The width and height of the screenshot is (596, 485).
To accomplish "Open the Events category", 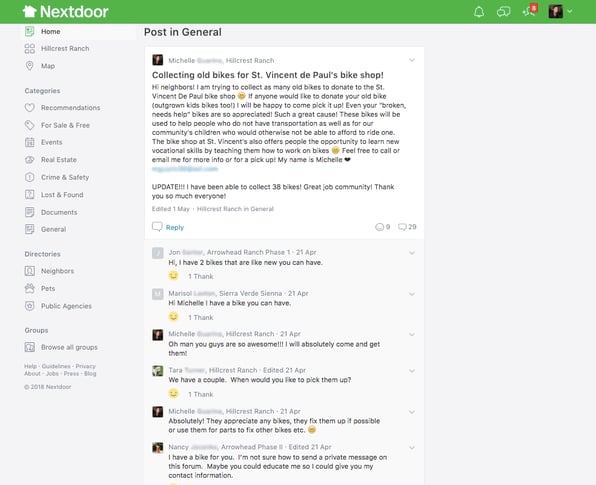I will pyautogui.click(x=51, y=142).
